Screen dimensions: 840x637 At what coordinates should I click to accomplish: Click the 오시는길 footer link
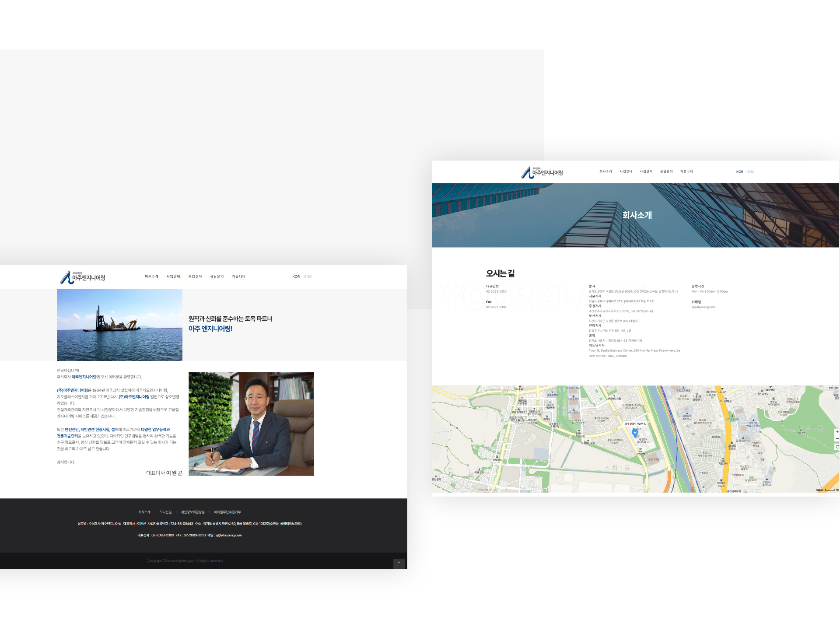[x=165, y=512]
